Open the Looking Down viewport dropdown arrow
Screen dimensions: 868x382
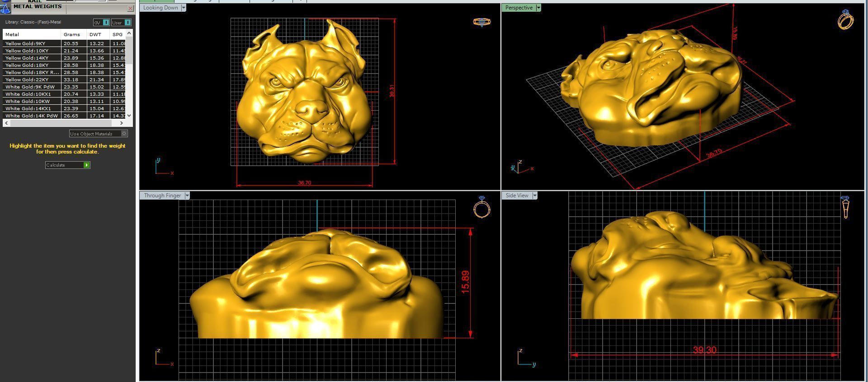tap(184, 8)
